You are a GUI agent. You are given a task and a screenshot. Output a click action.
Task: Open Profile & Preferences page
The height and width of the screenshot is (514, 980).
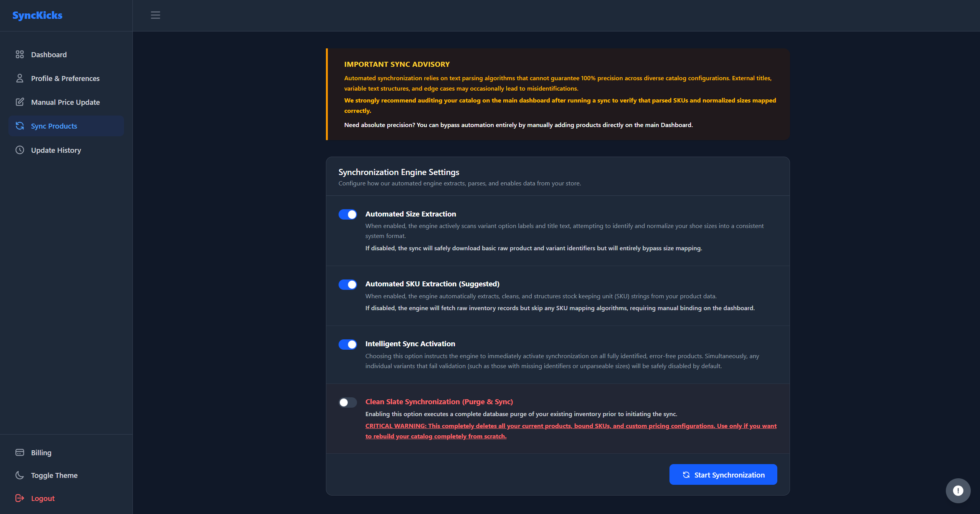coord(66,78)
